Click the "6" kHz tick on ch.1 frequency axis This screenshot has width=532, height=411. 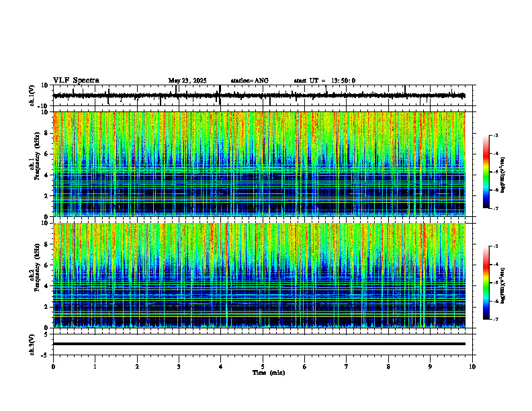click(x=47, y=154)
